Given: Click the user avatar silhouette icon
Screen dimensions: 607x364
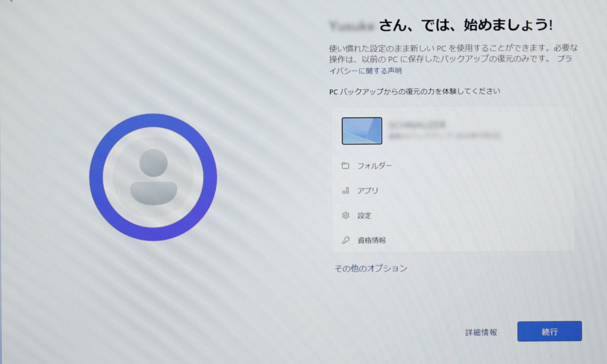Looking at the screenshot, I should 153,177.
